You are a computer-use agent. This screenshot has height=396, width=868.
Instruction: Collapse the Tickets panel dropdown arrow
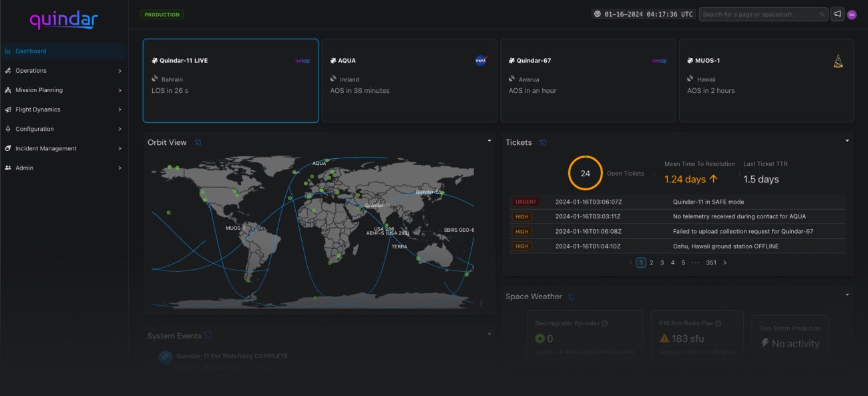coord(847,141)
